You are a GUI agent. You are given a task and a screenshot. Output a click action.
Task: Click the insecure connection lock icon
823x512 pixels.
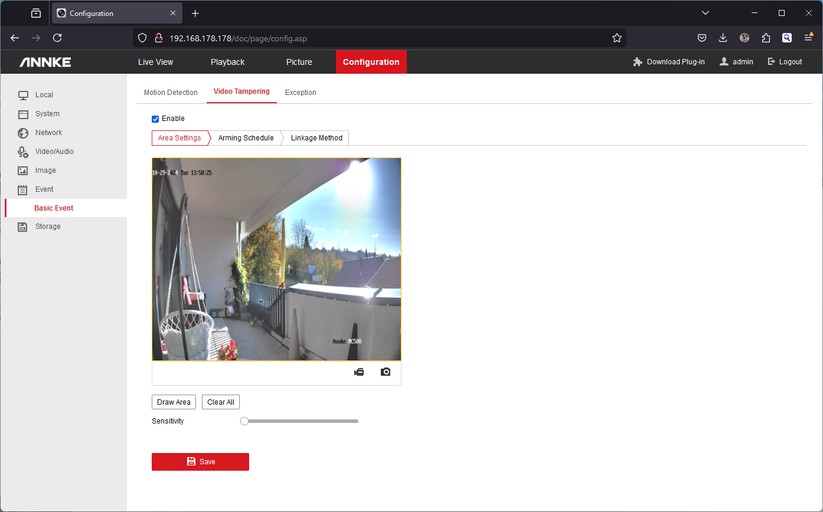tap(159, 38)
